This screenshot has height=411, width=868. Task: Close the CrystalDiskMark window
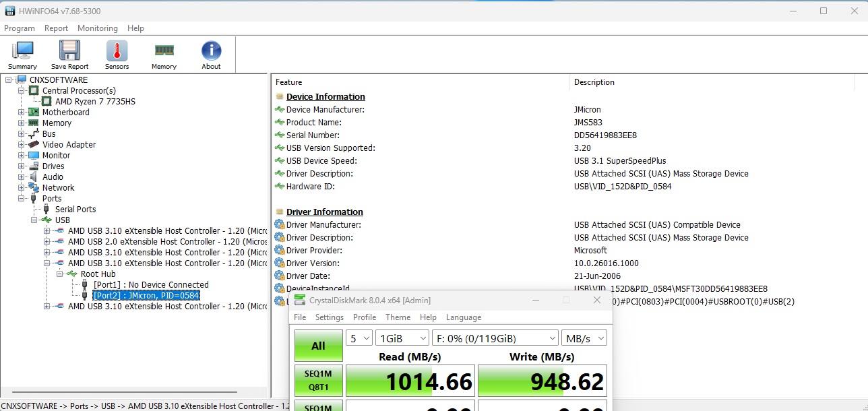[x=597, y=300]
